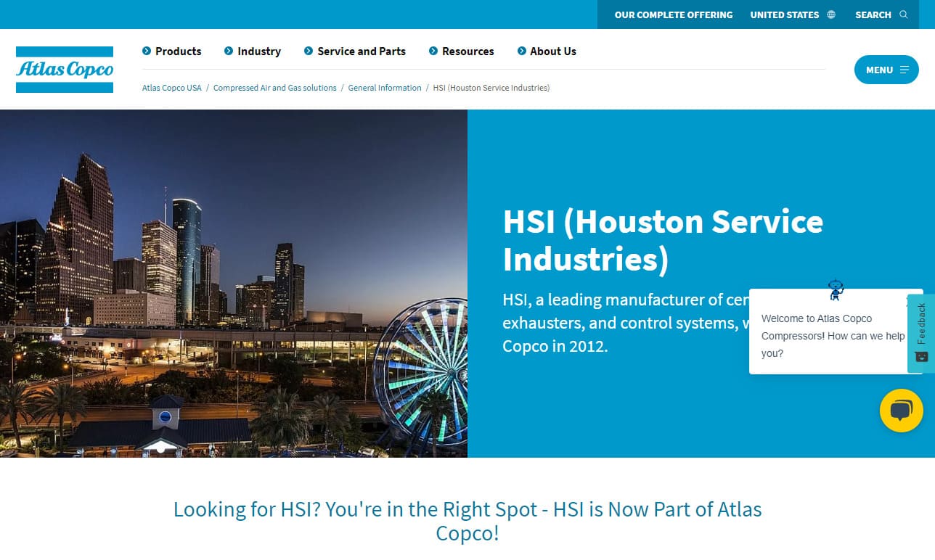Click the About Us navigation entry

coord(553,51)
